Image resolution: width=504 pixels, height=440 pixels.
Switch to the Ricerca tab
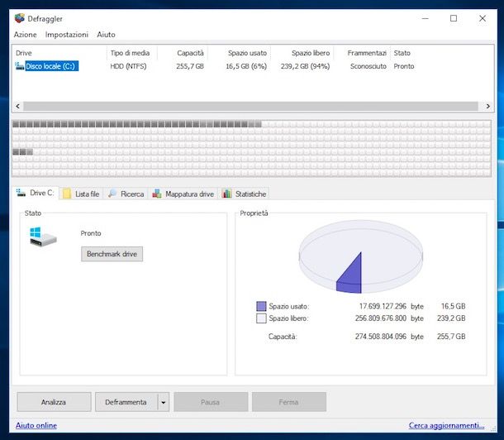tap(126, 194)
